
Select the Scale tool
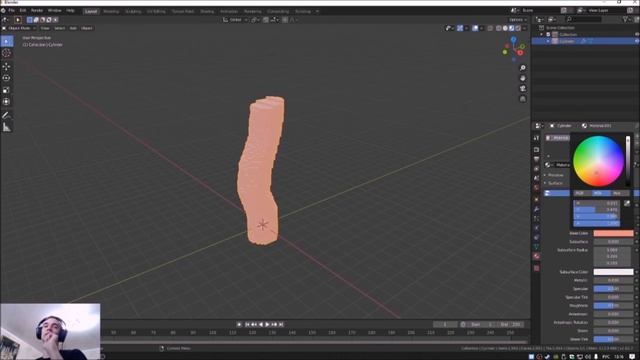click(x=7, y=90)
